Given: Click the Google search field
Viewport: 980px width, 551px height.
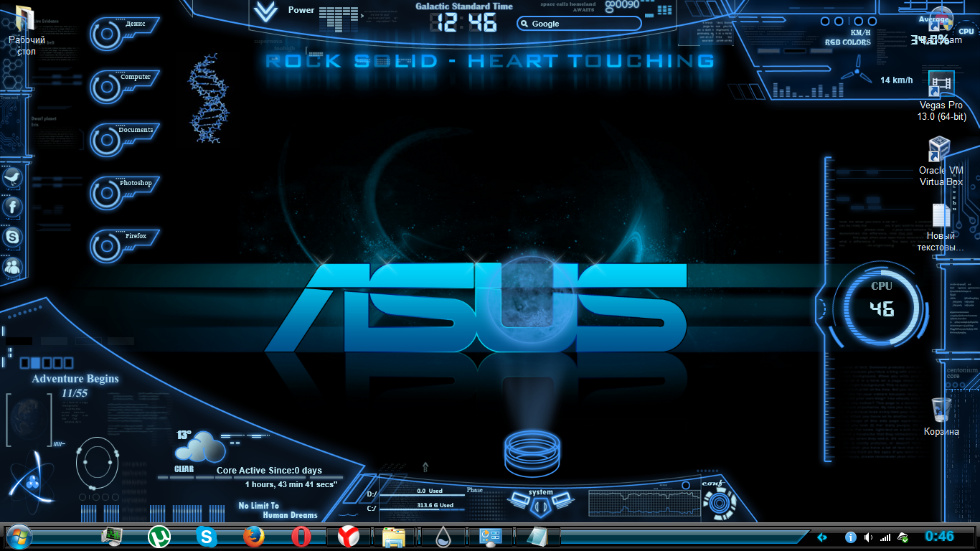Looking at the screenshot, I should point(580,24).
